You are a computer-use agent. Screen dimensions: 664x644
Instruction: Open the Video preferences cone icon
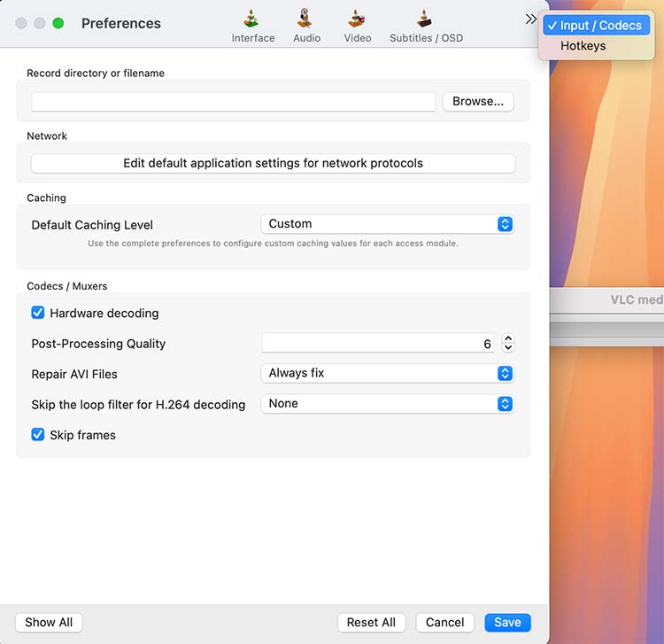(357, 19)
